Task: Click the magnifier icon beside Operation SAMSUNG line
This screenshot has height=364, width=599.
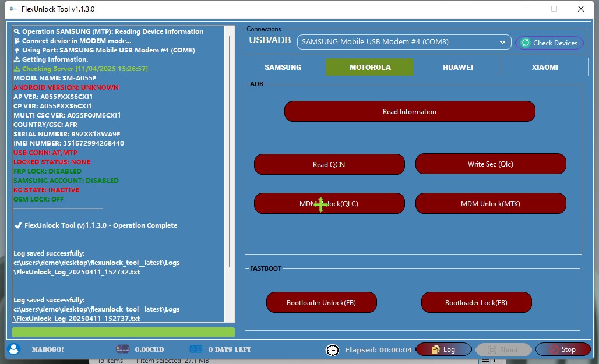Action: tap(17, 31)
